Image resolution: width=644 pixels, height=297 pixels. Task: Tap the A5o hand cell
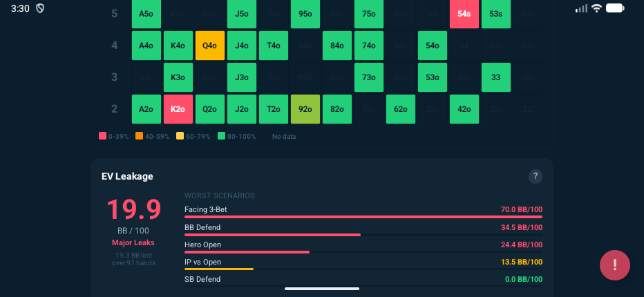146,14
